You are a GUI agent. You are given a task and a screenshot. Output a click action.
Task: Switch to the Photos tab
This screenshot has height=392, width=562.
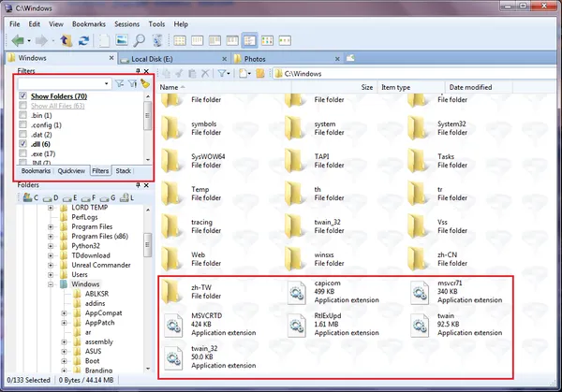click(x=287, y=59)
